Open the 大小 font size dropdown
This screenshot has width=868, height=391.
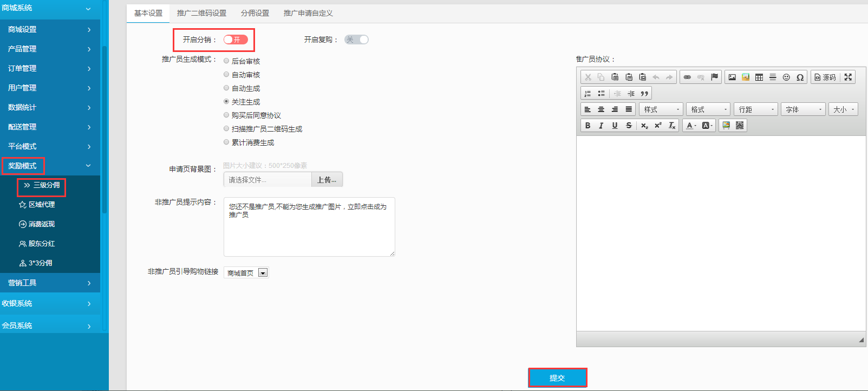point(844,109)
